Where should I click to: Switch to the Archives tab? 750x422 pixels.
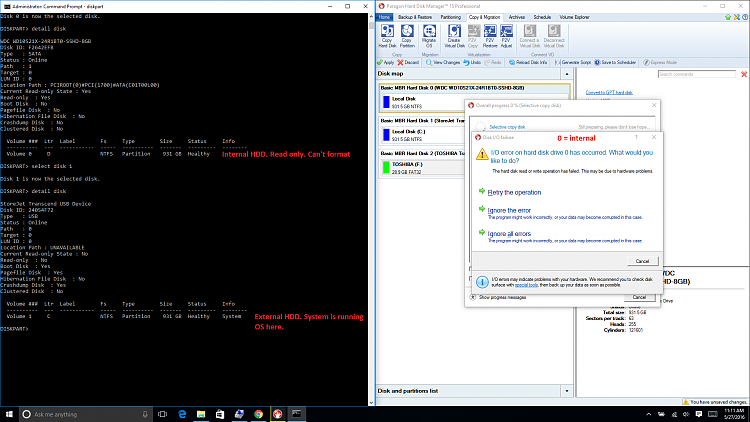tap(517, 17)
